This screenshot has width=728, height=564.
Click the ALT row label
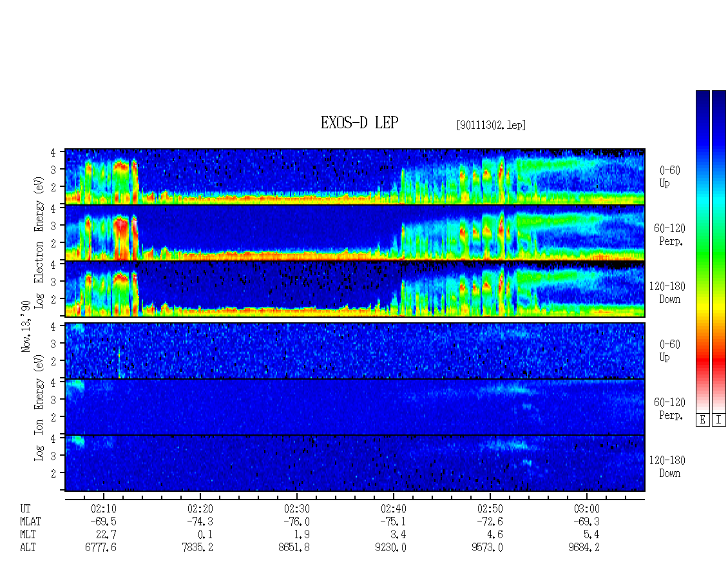point(28,548)
